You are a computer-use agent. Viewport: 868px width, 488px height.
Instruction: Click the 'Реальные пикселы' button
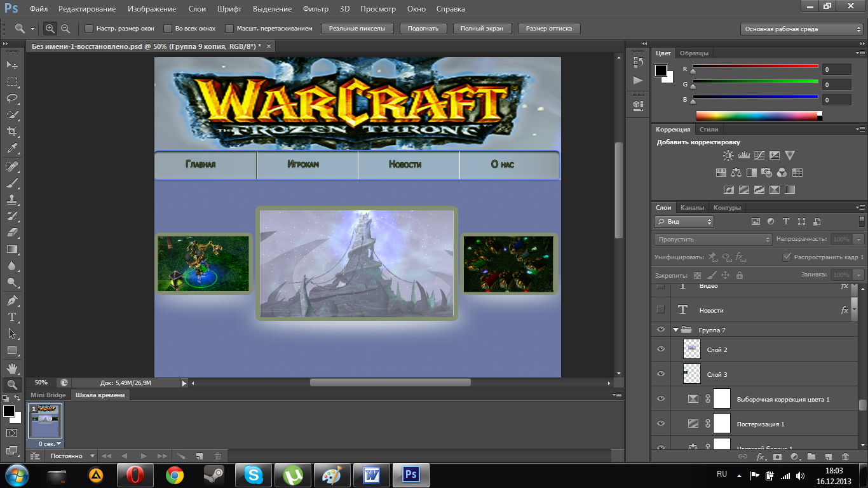(357, 29)
